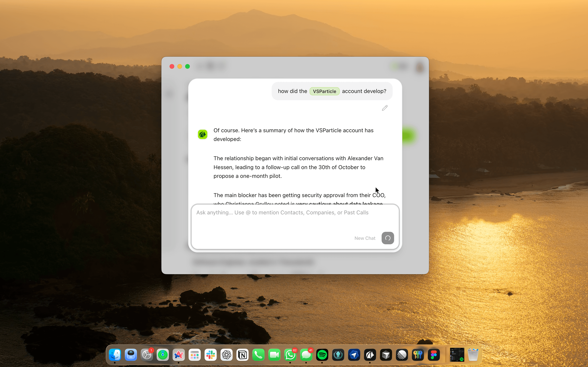This screenshot has height=367, width=588.
Task: Open Messages with 41 unread badge
Action: 306,355
